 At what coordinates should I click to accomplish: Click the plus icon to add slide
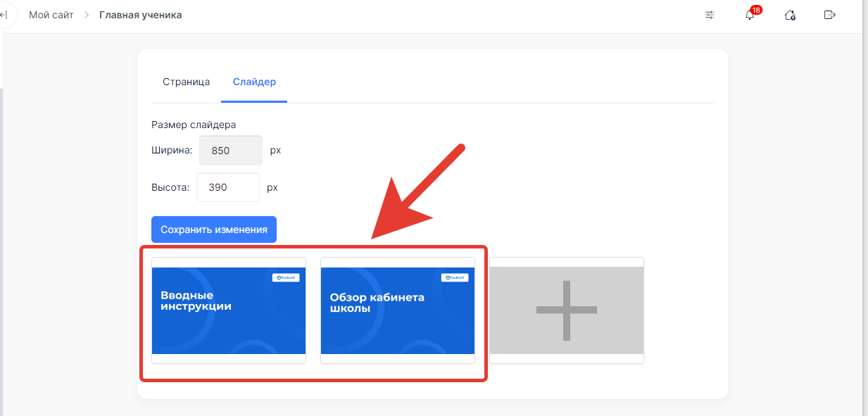pos(566,310)
